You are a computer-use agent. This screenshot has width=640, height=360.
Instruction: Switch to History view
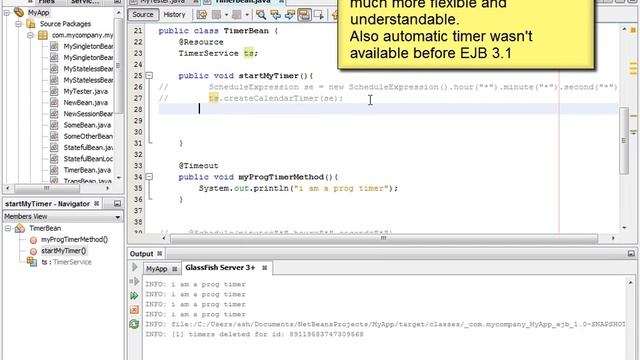[174, 15]
